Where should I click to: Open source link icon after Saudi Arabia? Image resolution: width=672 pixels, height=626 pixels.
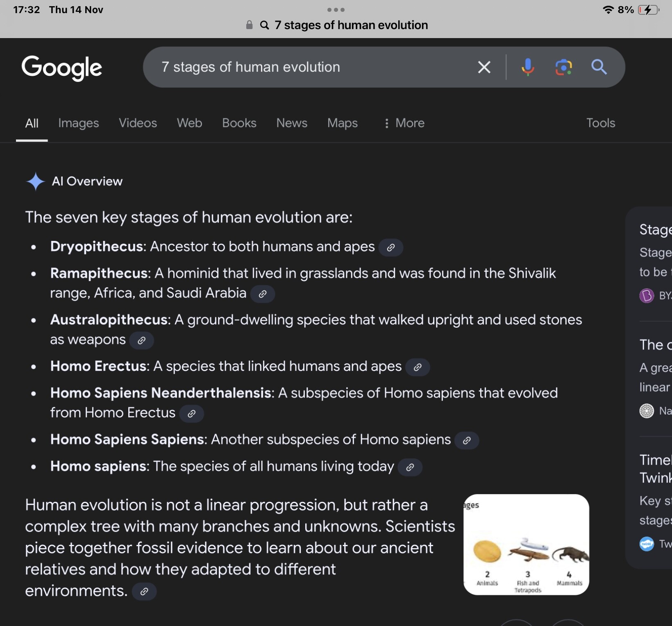[x=263, y=294]
